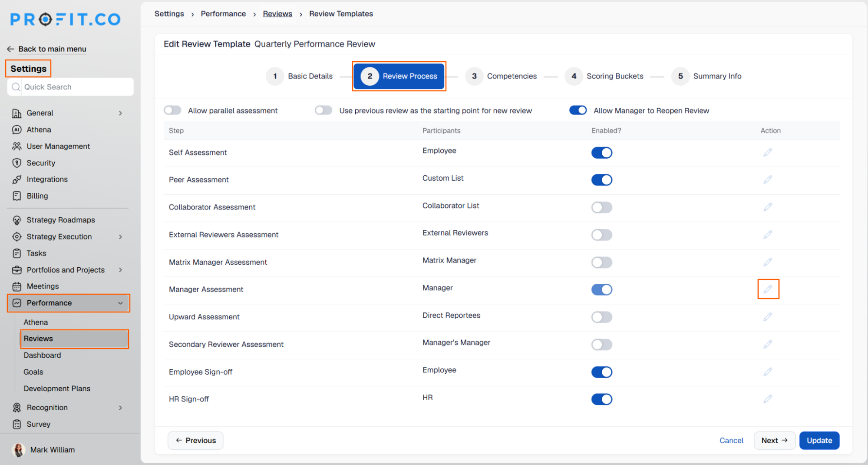Image resolution: width=868 pixels, height=465 pixels.
Task: Edit the Peer Assessment step pencil icon
Action: [x=768, y=179]
